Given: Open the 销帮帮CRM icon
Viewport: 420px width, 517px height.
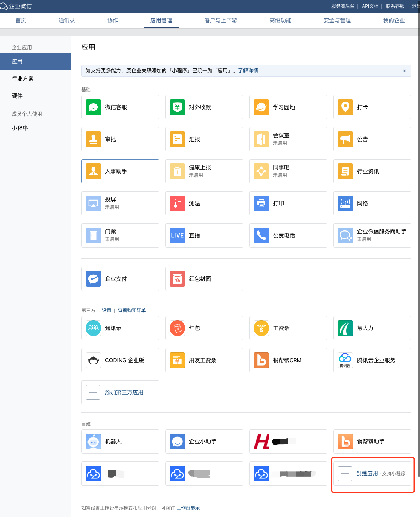Looking at the screenshot, I should point(261,360).
